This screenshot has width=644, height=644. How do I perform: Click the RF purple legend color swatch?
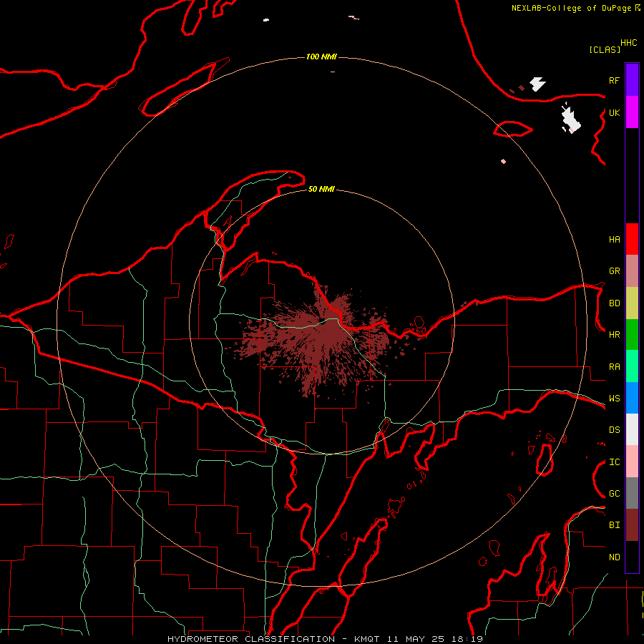[x=632, y=80]
